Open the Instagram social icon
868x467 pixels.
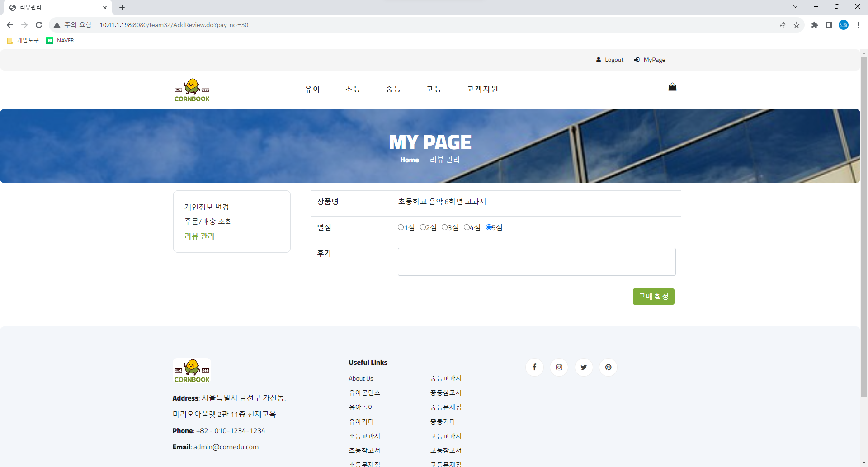[559, 367]
